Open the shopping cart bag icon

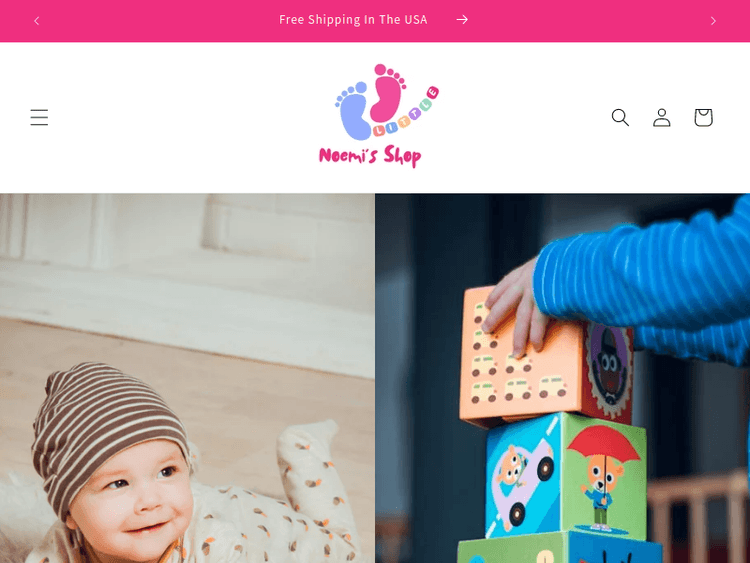click(x=703, y=117)
